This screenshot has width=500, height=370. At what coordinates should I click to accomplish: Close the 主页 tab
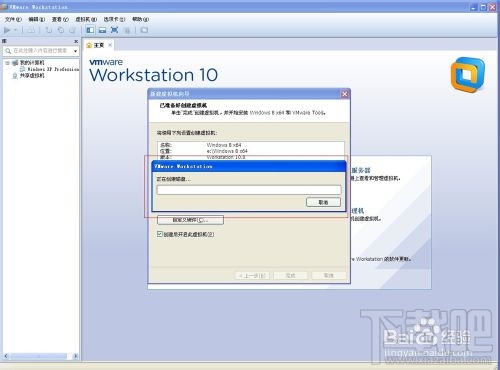coord(110,45)
